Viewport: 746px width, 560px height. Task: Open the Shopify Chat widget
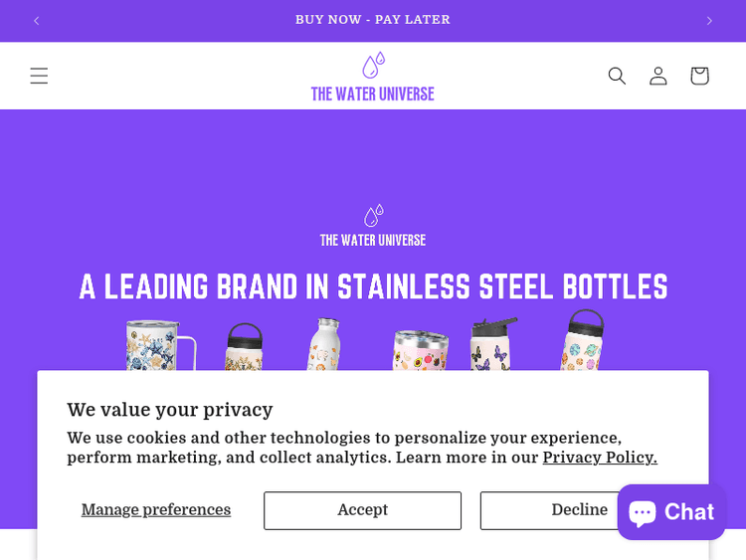coord(671,512)
